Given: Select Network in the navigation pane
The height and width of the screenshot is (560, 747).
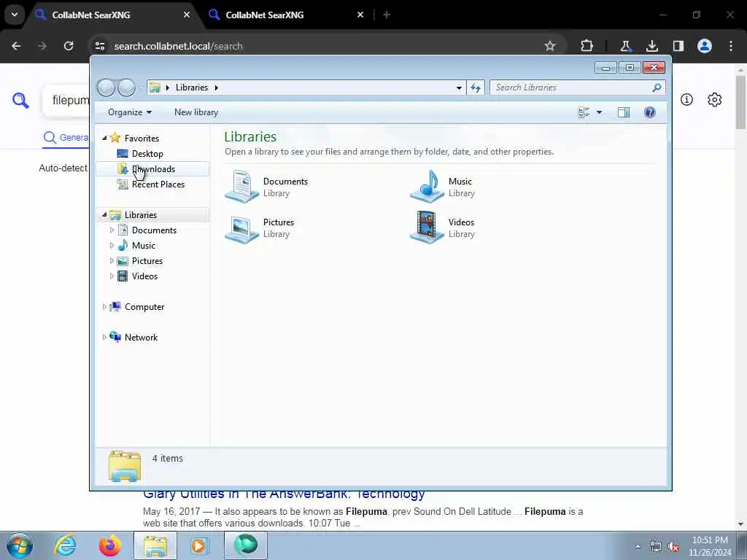Looking at the screenshot, I should point(141,337).
